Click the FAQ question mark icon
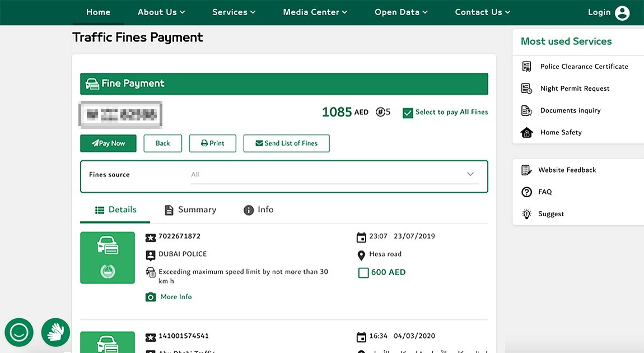644x353 pixels. (x=526, y=192)
